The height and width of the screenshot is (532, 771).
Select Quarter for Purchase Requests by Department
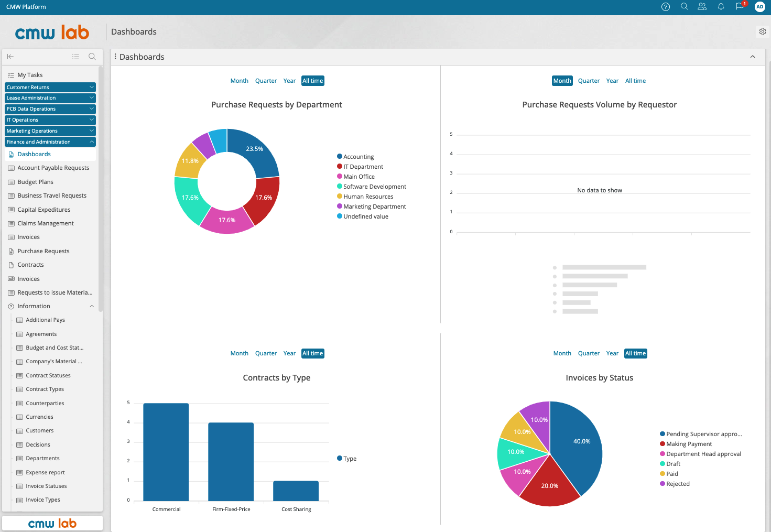tap(266, 81)
